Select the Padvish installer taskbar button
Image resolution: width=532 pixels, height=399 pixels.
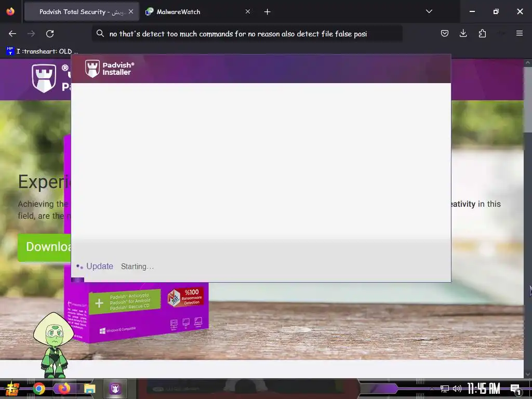click(x=115, y=389)
